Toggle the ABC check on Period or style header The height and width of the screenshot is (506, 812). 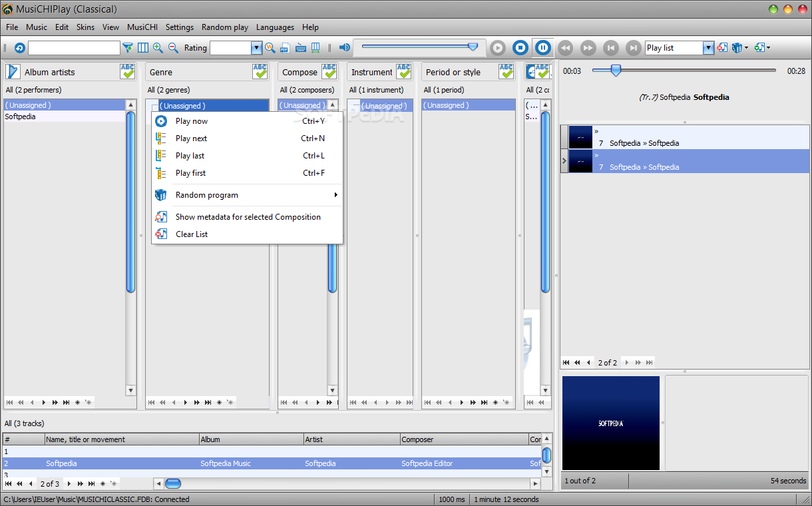pyautogui.click(x=507, y=72)
